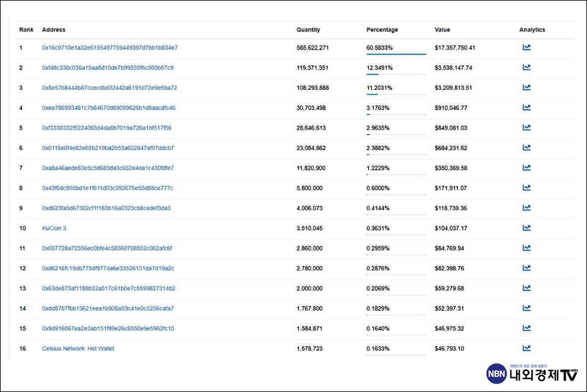Click the analytics icon in rank 3 row
Screen dimensions: 587x392
526,87
